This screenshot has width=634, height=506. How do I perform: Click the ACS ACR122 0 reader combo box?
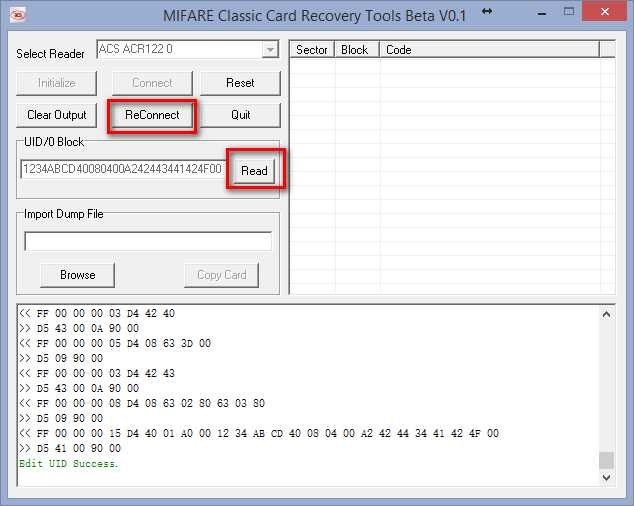pyautogui.click(x=188, y=50)
